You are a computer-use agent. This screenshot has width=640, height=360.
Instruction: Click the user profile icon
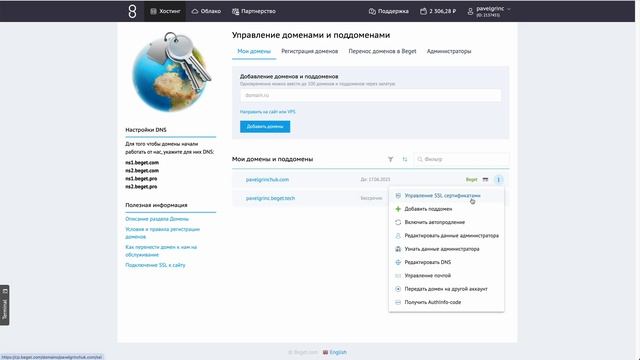470,12
